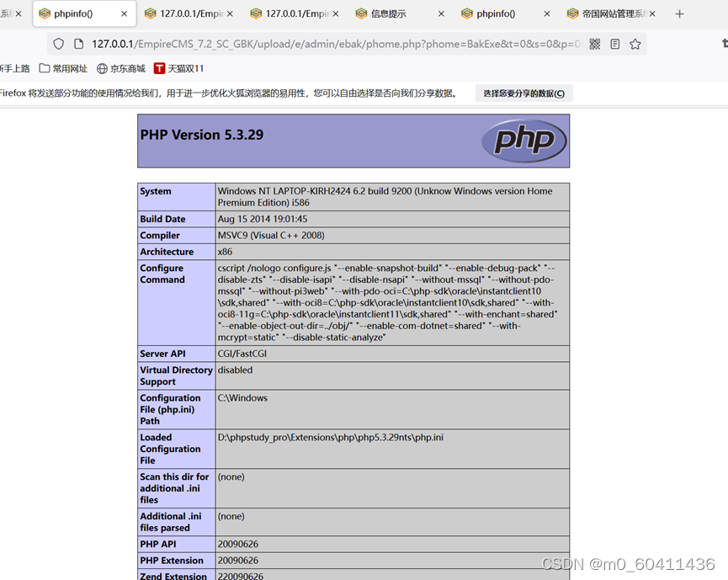Image resolution: width=728 pixels, height=580 pixels.
Task: Open the 京东商城 bookmark
Action: pos(121,69)
